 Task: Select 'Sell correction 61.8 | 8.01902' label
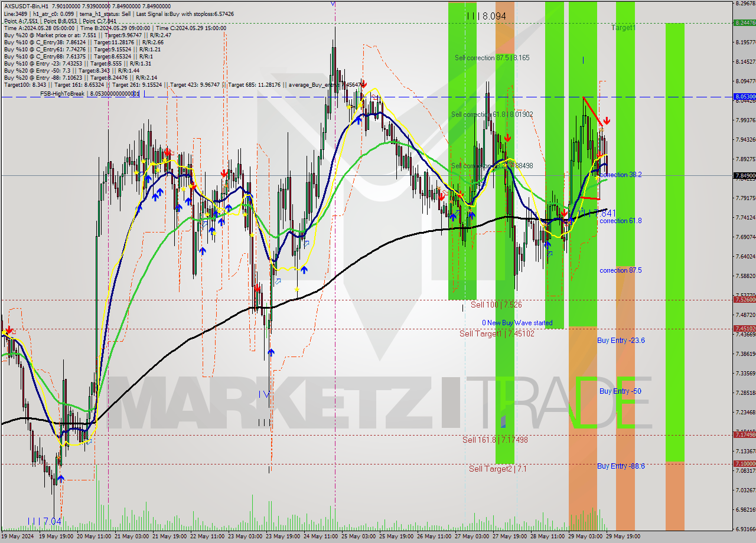coord(492,115)
